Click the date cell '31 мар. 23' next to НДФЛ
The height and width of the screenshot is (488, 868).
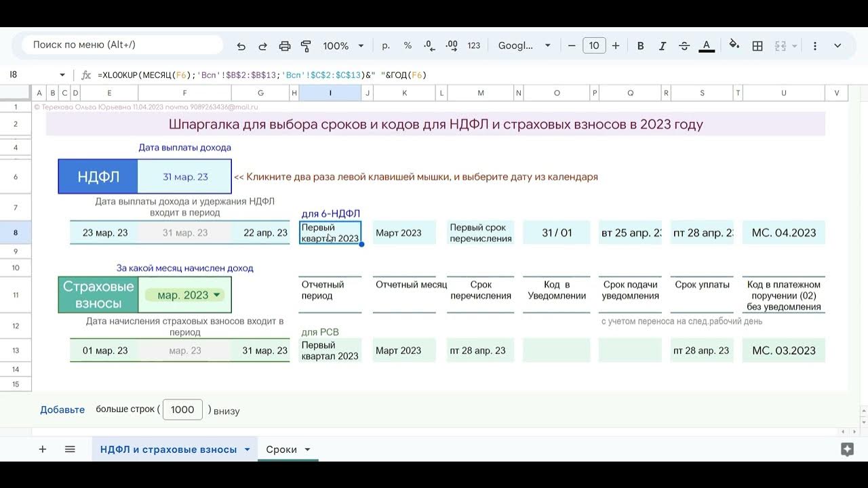point(185,177)
